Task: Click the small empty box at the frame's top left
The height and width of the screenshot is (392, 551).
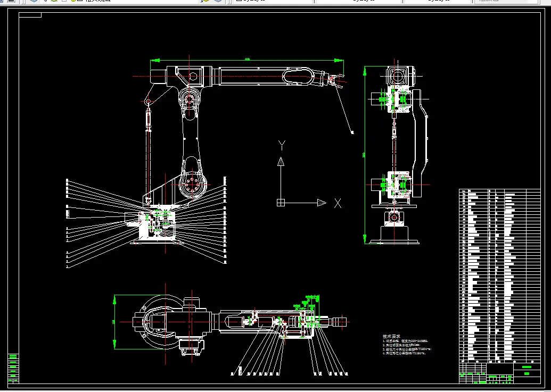Action: pyautogui.click(x=30, y=15)
